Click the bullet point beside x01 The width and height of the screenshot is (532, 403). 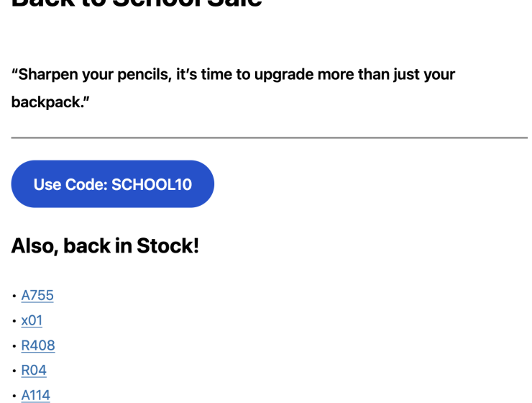[x=14, y=321]
